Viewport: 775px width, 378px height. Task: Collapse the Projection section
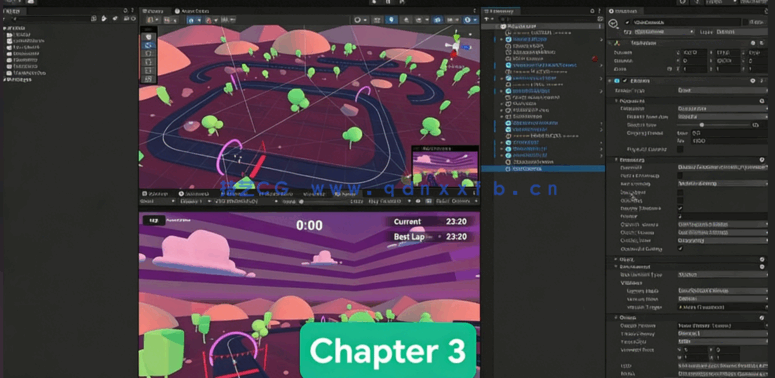[x=616, y=101]
